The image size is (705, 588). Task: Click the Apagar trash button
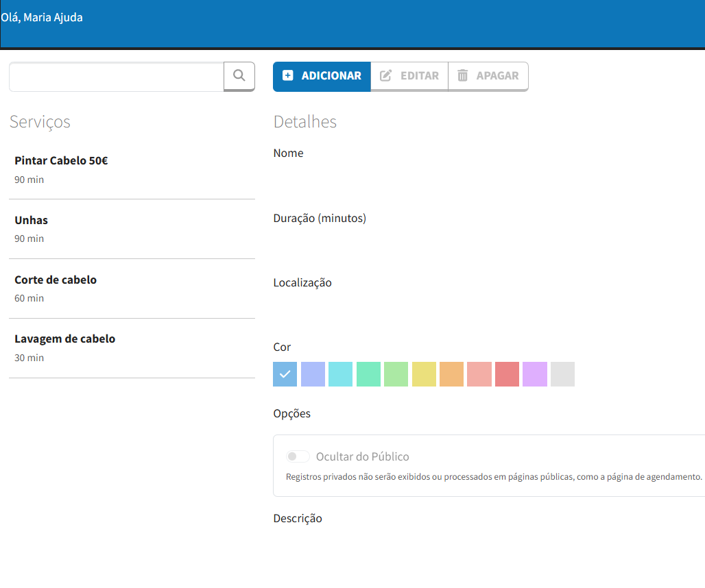488,76
